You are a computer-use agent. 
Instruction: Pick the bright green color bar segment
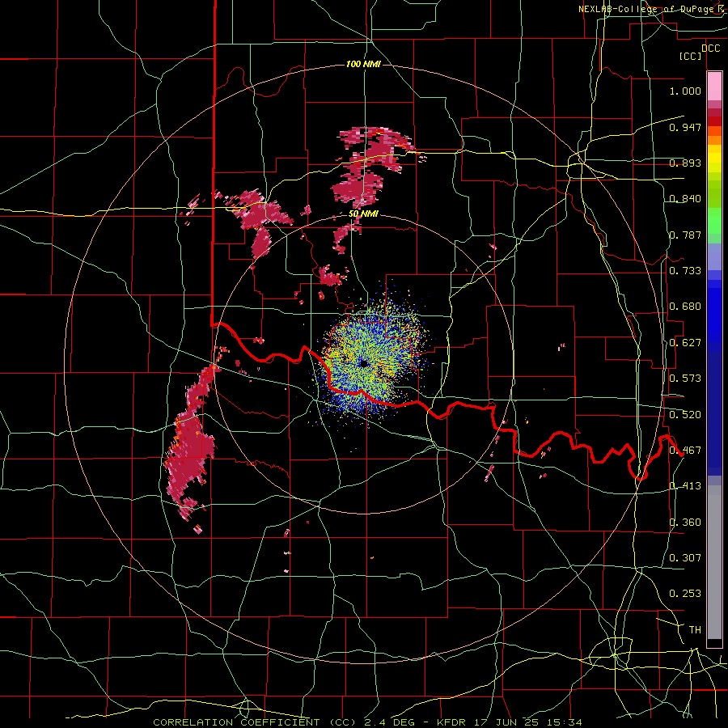[x=714, y=221]
